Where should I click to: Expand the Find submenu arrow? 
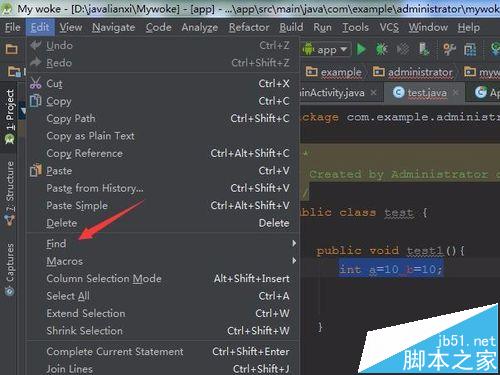(x=294, y=243)
